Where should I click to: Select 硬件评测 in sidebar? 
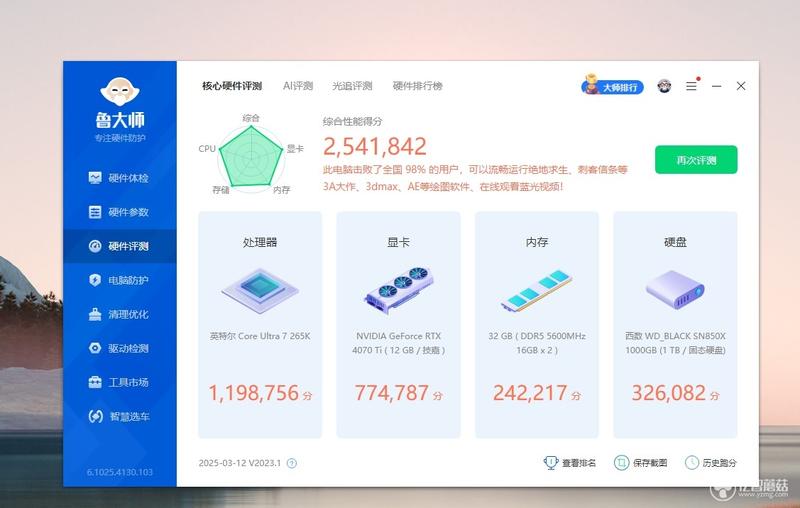[x=120, y=246]
